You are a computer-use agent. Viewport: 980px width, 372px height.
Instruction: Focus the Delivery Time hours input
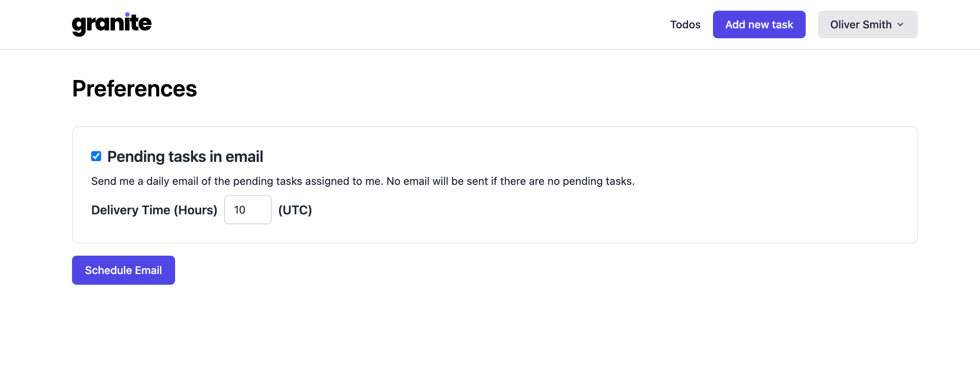[x=247, y=210]
